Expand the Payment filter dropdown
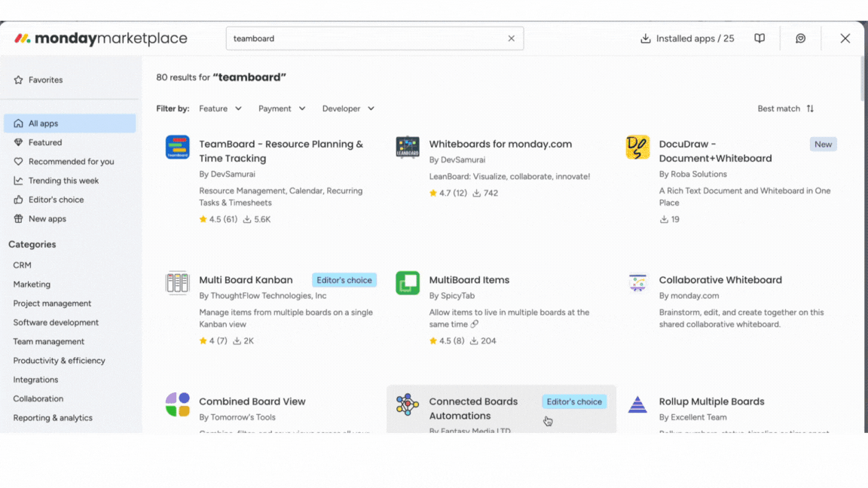Viewport: 868px width, 488px height. [x=282, y=108]
